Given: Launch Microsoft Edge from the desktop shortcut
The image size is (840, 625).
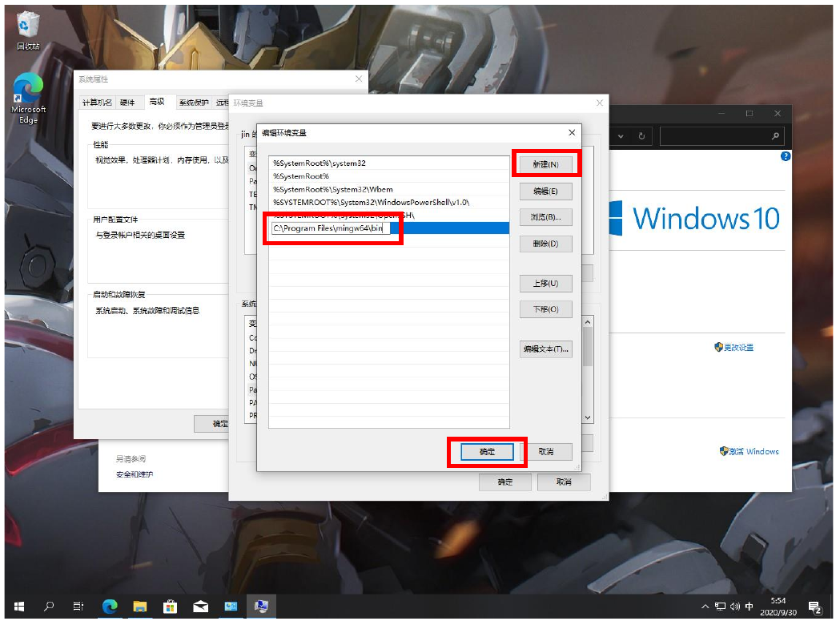Looking at the screenshot, I should click(28, 98).
